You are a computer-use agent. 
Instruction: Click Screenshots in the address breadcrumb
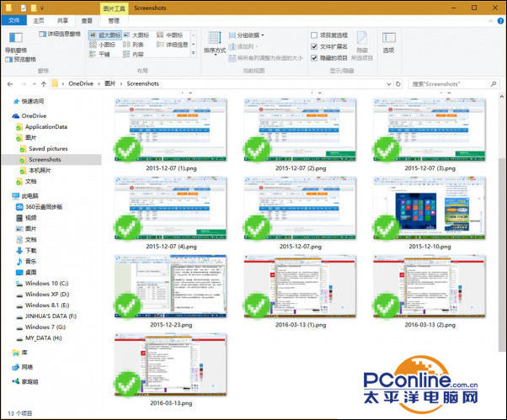point(142,83)
